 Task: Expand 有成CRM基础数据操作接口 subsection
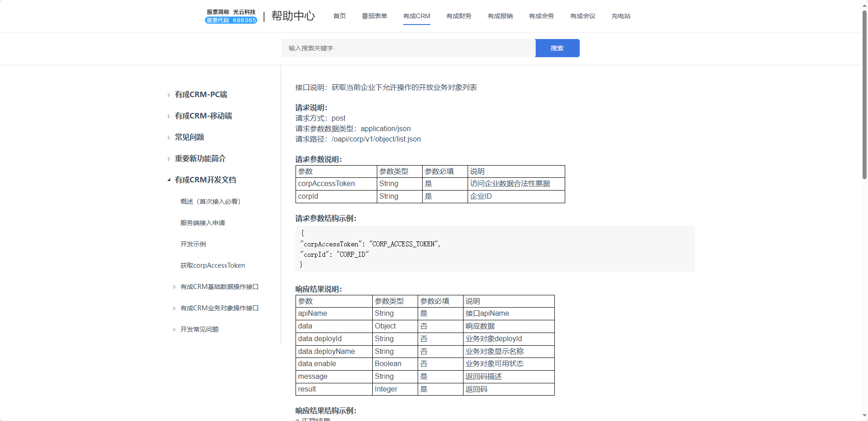click(174, 287)
